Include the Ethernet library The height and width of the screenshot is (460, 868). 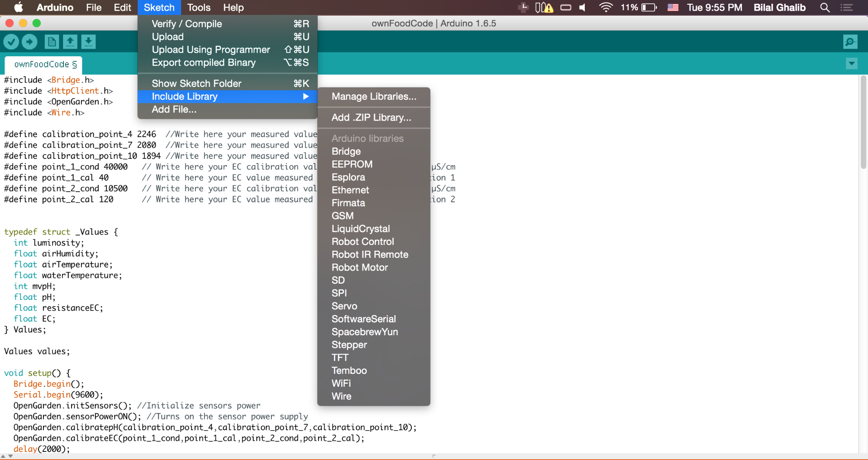pos(374,190)
